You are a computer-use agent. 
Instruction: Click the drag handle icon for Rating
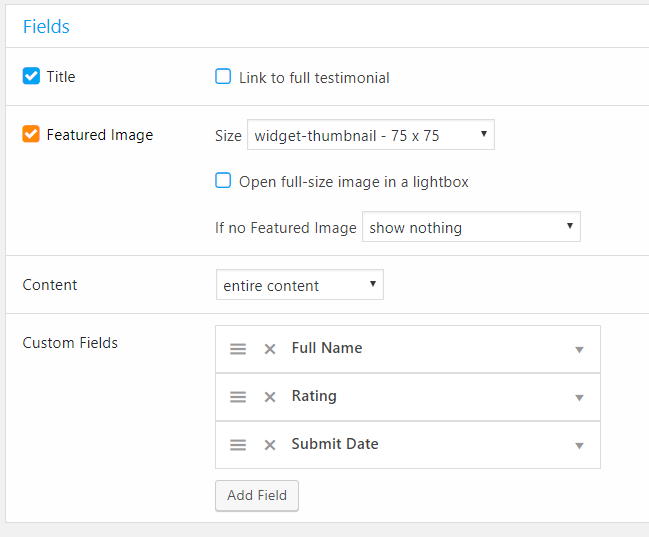[x=238, y=397]
